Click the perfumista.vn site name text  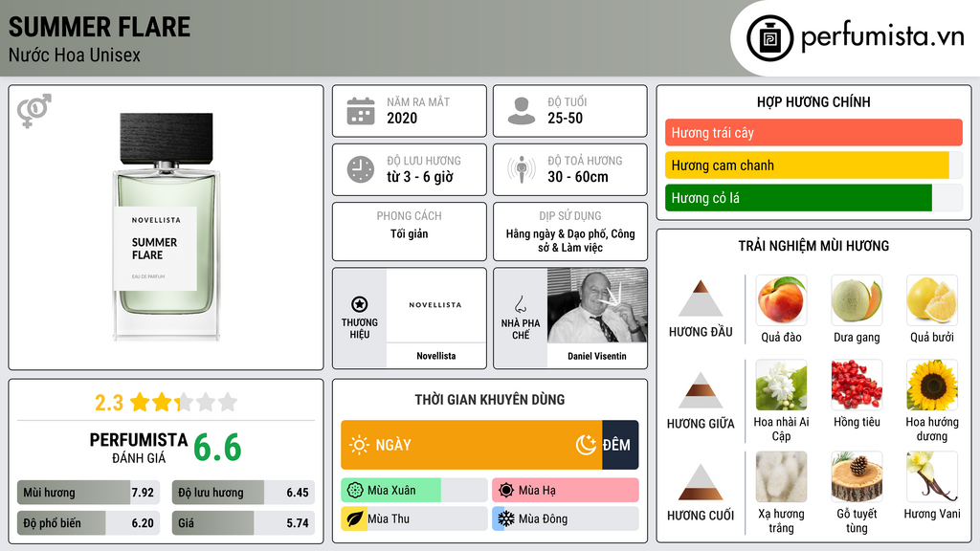(x=882, y=37)
